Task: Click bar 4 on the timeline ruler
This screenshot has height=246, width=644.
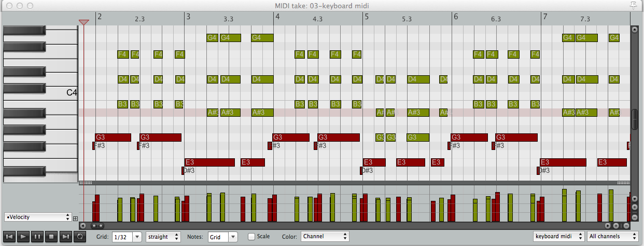Action: (278, 17)
